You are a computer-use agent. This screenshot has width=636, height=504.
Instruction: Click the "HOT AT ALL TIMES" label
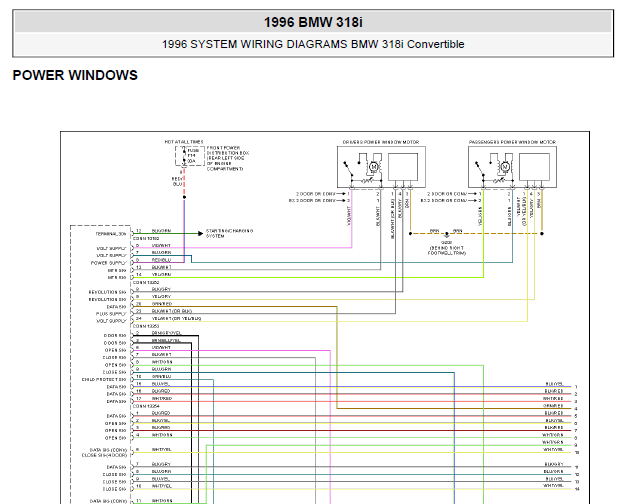point(184,142)
